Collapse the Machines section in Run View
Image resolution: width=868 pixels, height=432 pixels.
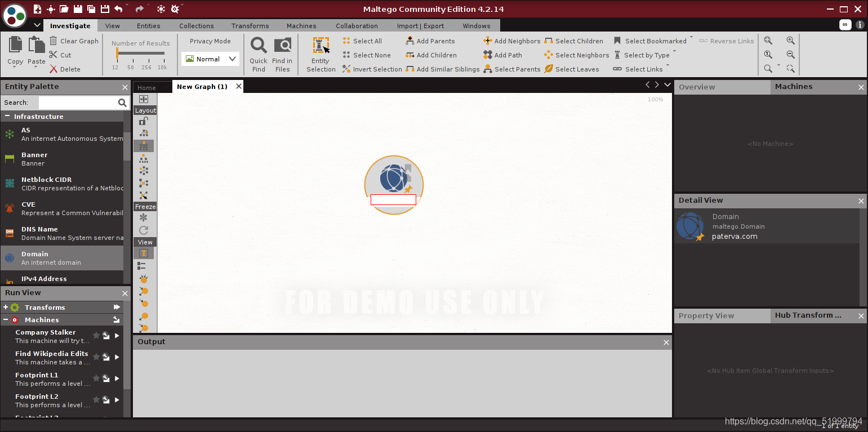coord(6,320)
